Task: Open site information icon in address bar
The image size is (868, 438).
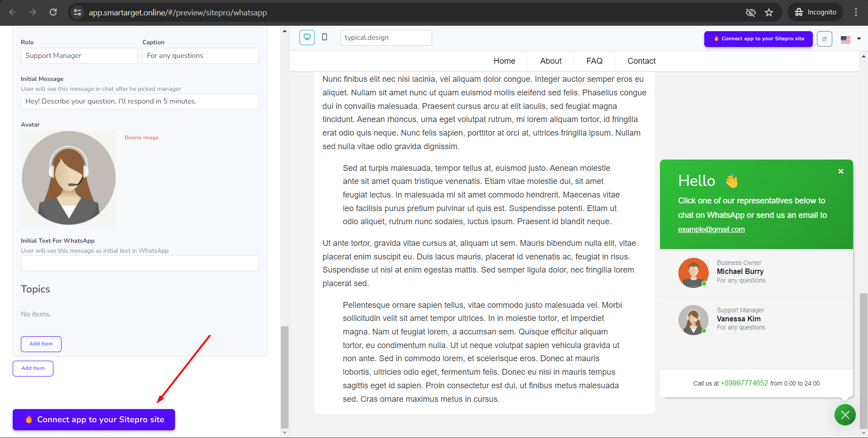Action: [78, 12]
